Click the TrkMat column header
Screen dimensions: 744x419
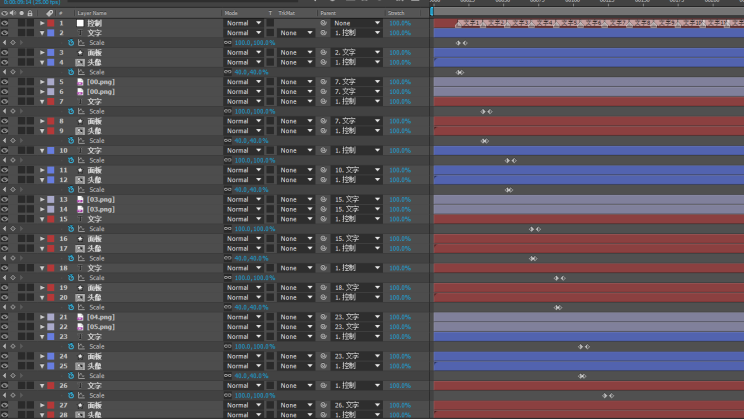[286, 13]
